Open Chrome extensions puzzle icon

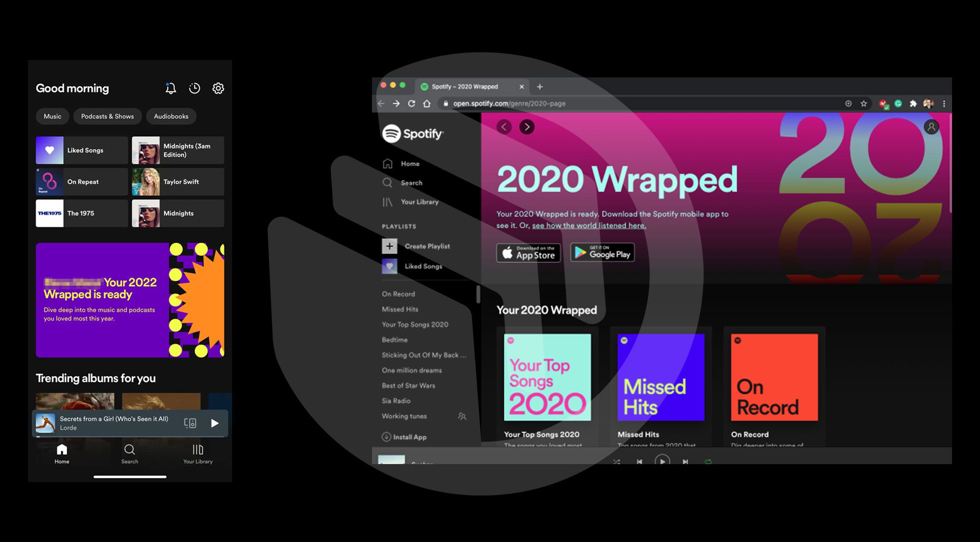point(913,103)
